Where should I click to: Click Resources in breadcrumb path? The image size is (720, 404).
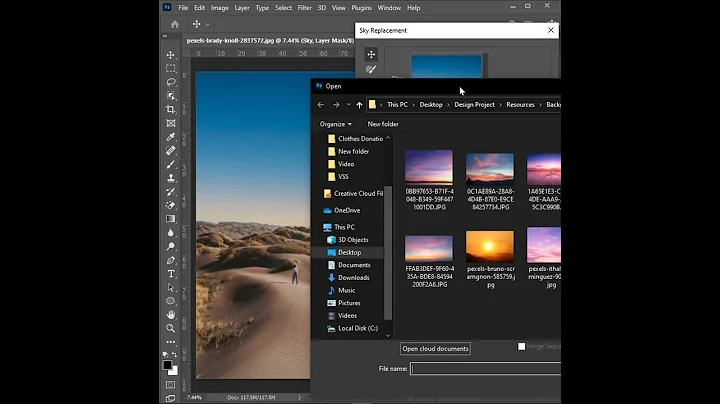coord(520,105)
